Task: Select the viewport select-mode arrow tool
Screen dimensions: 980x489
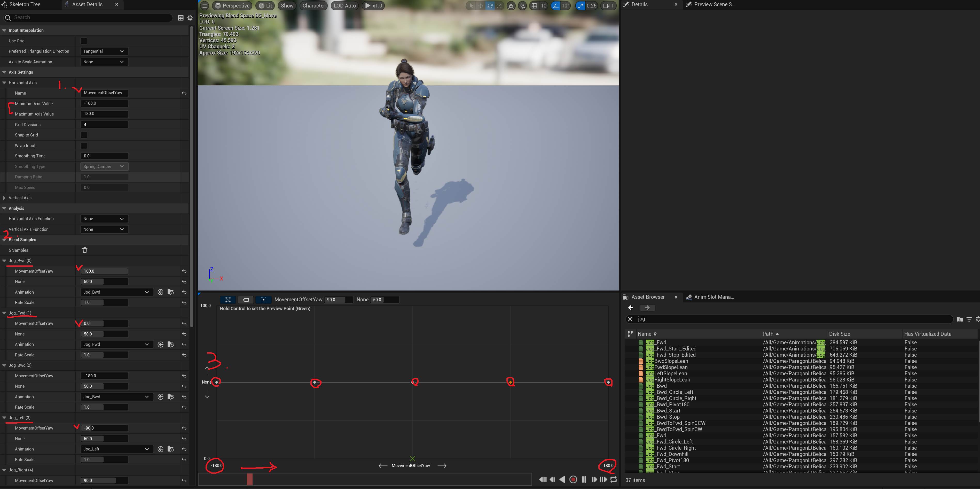Action: tap(471, 6)
